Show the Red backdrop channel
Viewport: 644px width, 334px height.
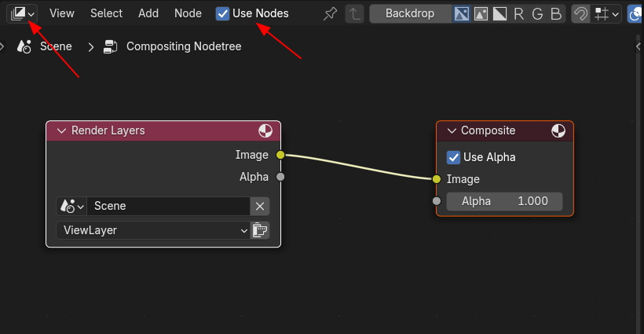click(x=518, y=13)
